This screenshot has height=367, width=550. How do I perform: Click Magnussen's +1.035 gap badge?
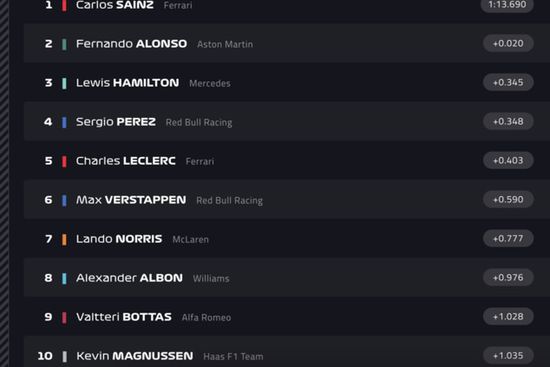[508, 356]
